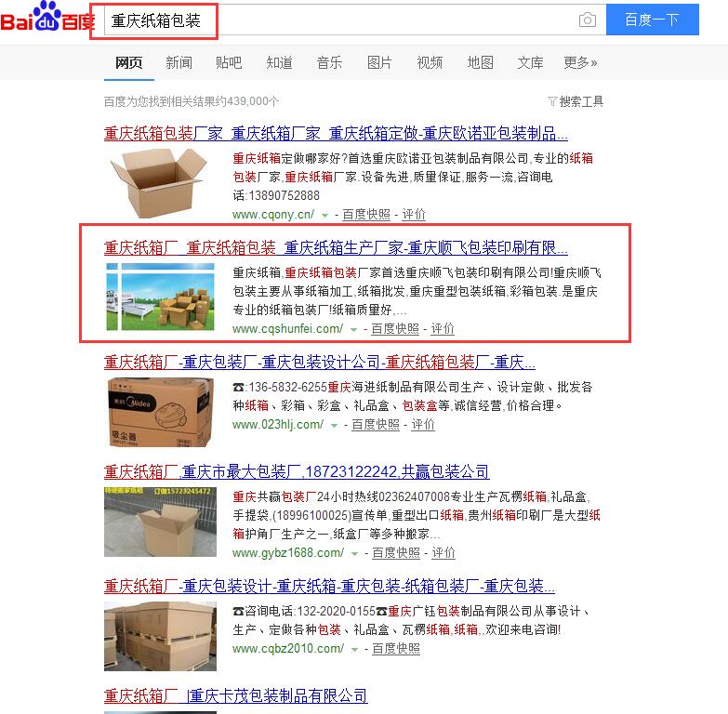Click the 百度一下 search button
728x714 pixels.
pyautogui.click(x=653, y=20)
